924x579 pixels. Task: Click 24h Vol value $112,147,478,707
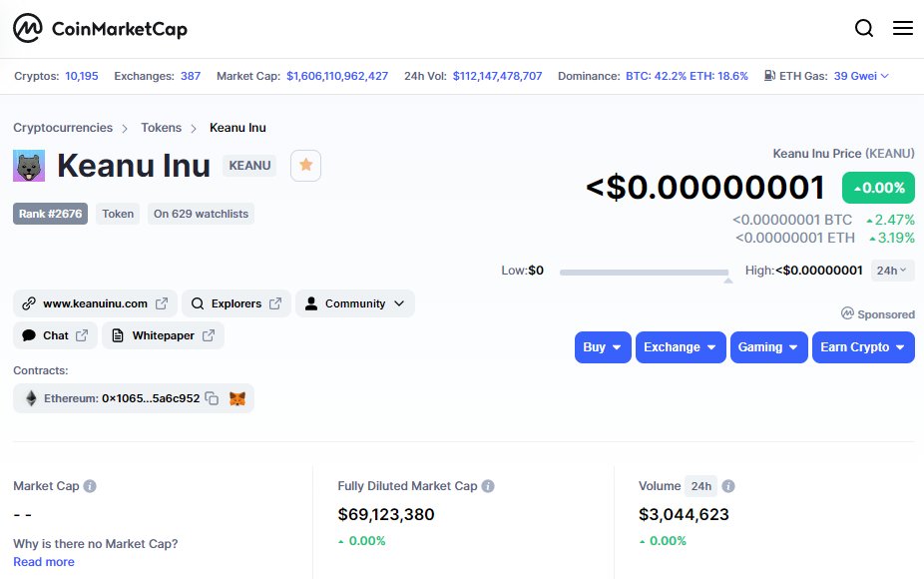tap(497, 76)
